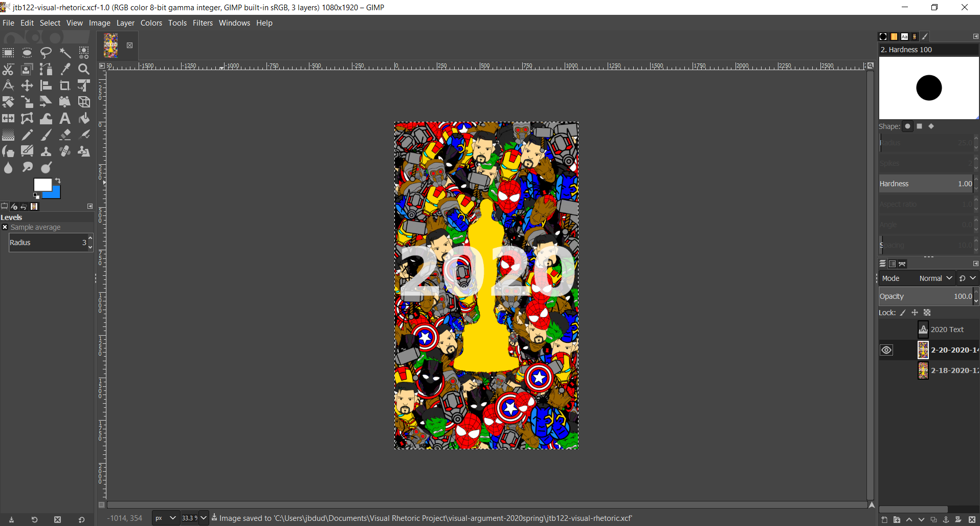Select the Move tool
Viewport: 980px width, 526px height.
tap(27, 85)
